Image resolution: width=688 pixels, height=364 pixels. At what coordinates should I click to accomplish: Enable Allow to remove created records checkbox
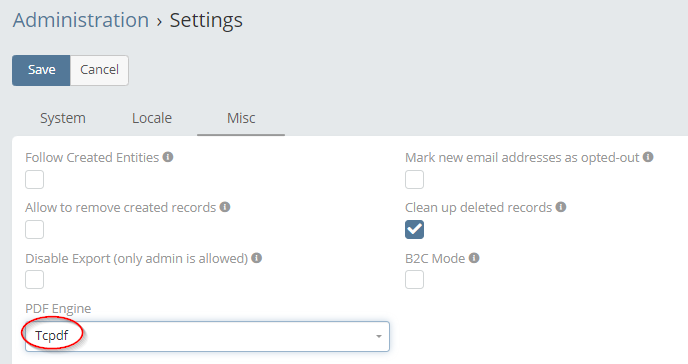(x=34, y=229)
